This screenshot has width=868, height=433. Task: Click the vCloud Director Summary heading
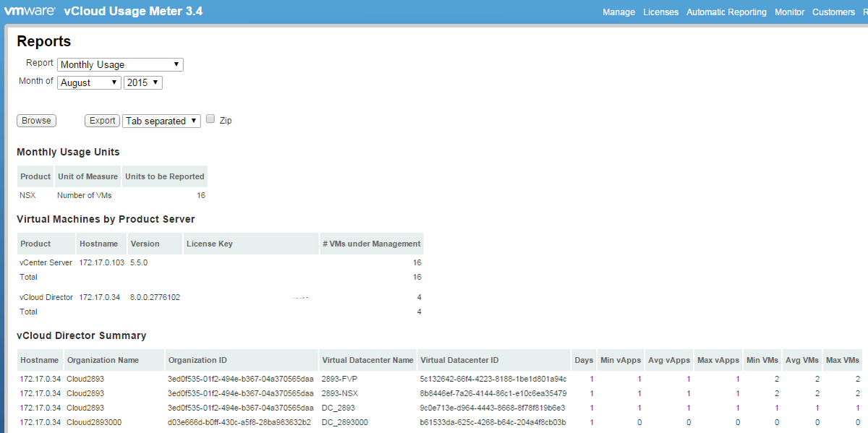(x=82, y=335)
